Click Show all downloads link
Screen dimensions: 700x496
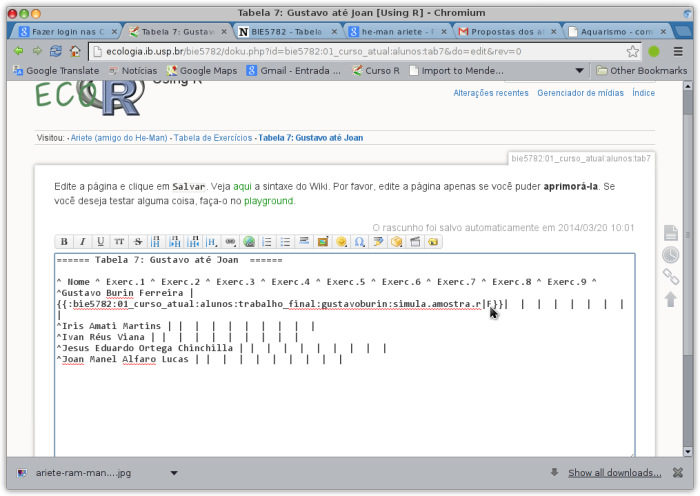click(x=614, y=473)
